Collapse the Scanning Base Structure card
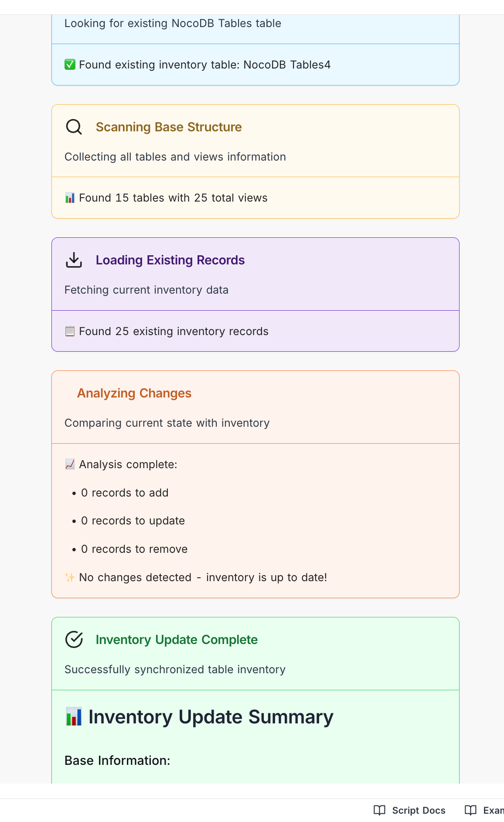The image size is (504, 822). [168, 127]
